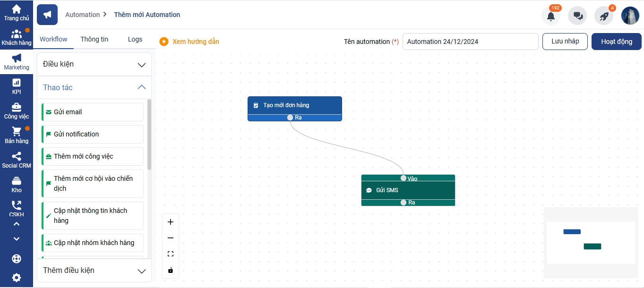644x288 pixels.
Task: Click the zoom out minus control
Action: [171, 238]
